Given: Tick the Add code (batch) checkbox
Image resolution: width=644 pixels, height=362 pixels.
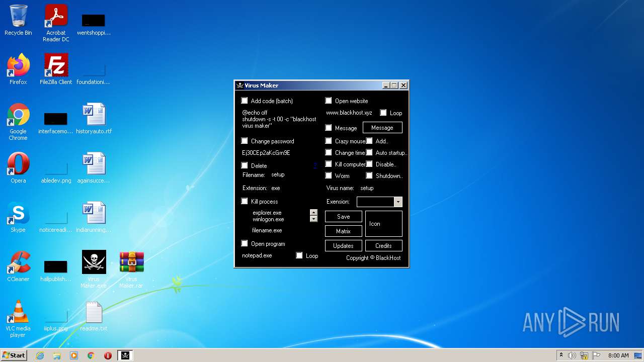Looking at the screenshot, I should point(245,101).
